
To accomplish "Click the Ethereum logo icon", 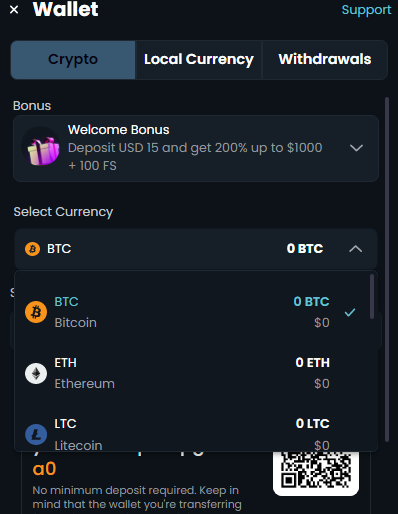I will click(36, 373).
